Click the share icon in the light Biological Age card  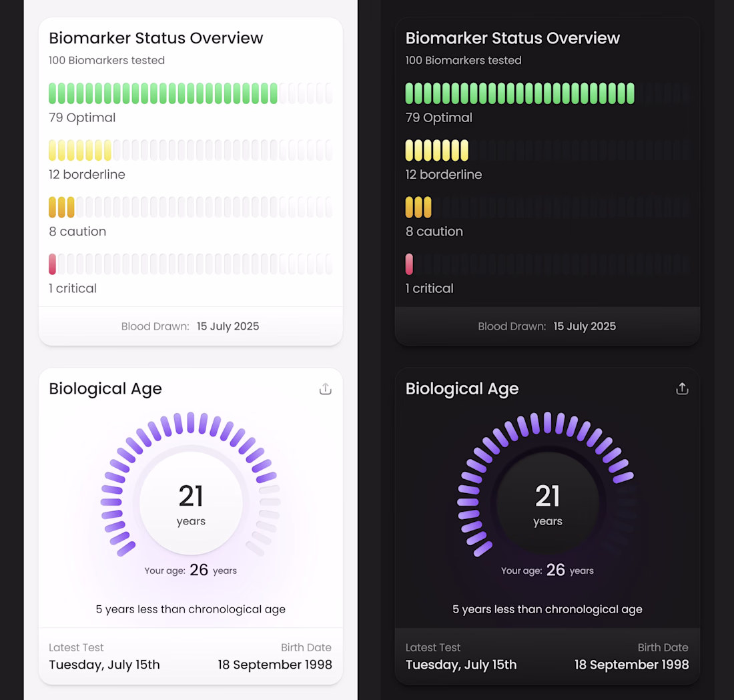(x=326, y=389)
